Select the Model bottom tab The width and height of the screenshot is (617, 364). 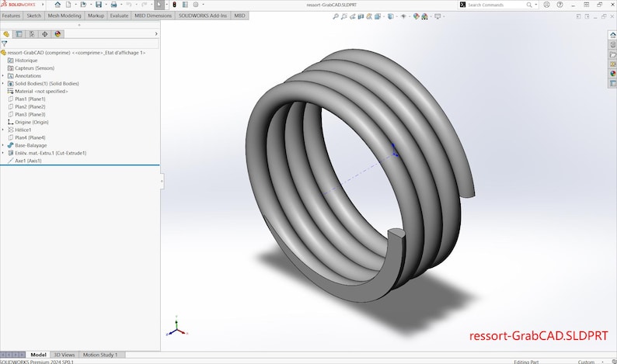[x=39, y=355]
